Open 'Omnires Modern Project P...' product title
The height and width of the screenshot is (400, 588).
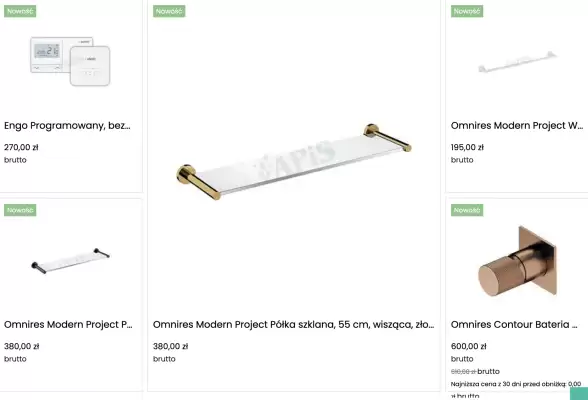pyautogui.click(x=68, y=325)
